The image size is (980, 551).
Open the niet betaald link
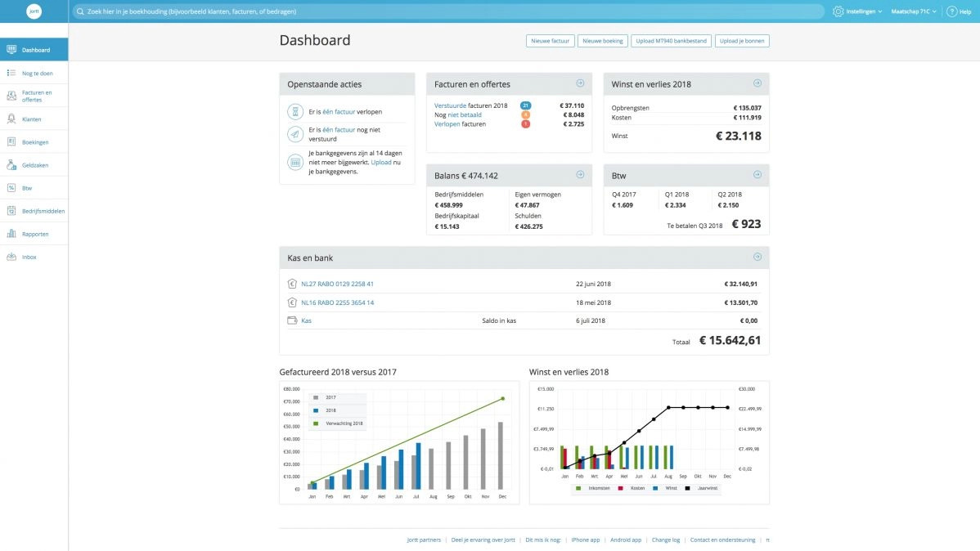tap(465, 115)
